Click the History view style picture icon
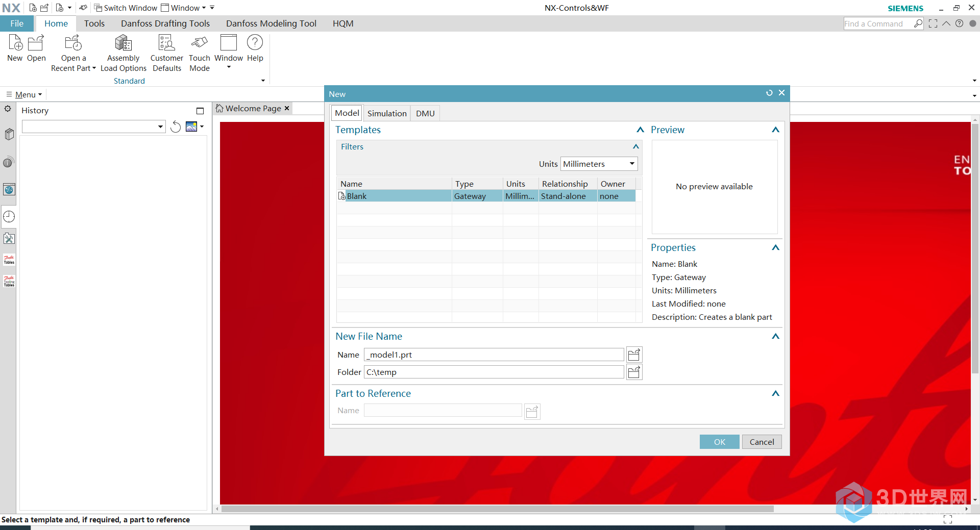 pos(191,127)
